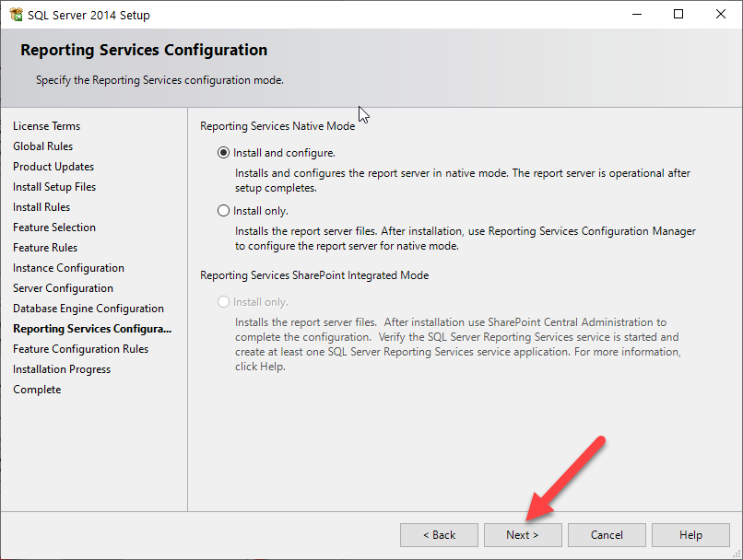Screen dimensions: 743x560
Task: Close the SQL Server 2014 Setup window
Action: tap(720, 14)
